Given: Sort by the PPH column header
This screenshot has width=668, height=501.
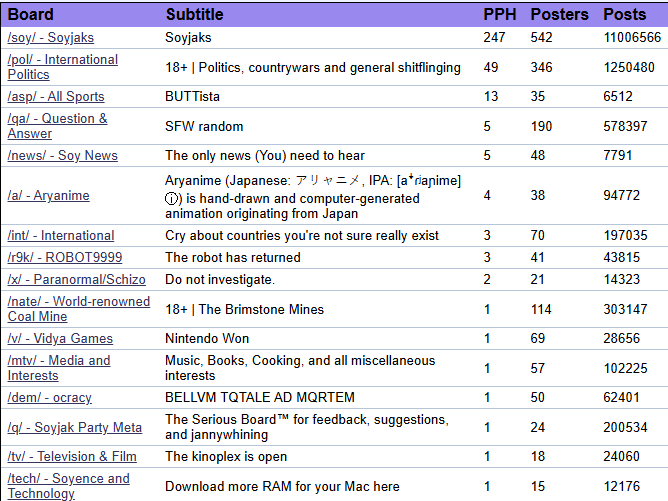Looking at the screenshot, I should point(499,14).
